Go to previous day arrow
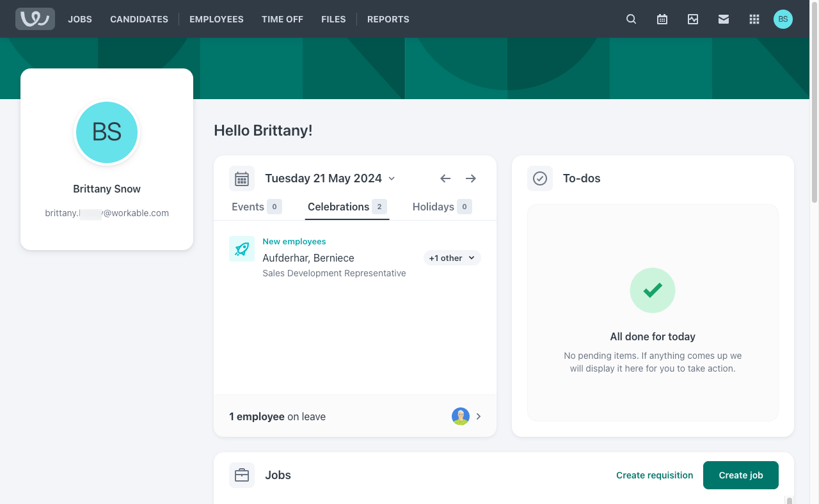Viewport: 819px width, 504px height. click(x=445, y=178)
